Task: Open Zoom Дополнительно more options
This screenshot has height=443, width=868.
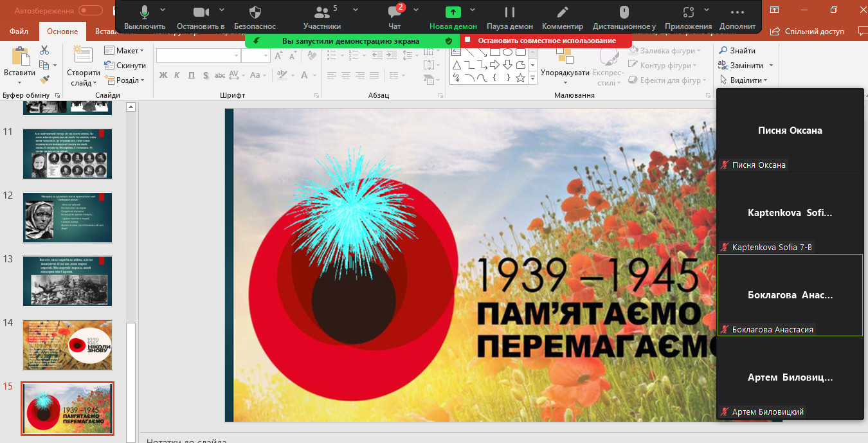Action: [x=737, y=17]
